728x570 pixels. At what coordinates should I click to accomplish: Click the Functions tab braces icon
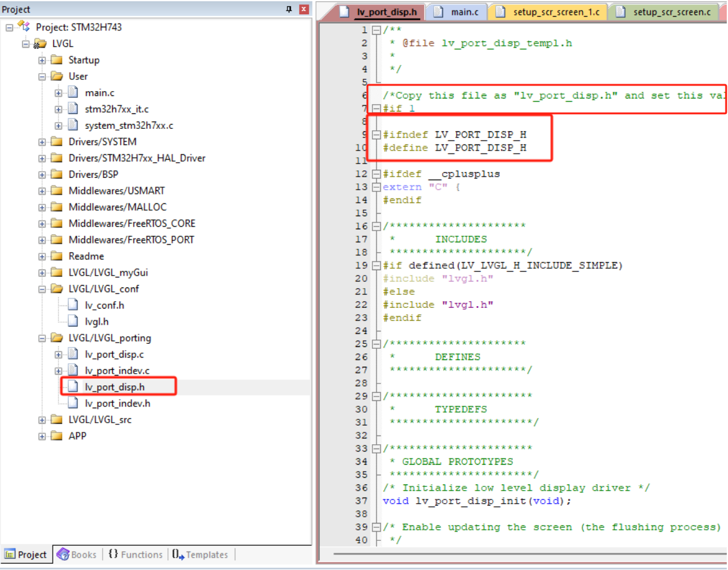click(113, 555)
